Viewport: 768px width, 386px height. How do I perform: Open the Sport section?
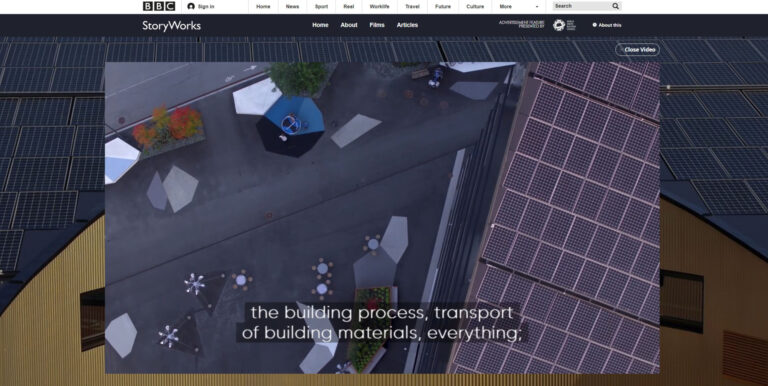point(321,6)
